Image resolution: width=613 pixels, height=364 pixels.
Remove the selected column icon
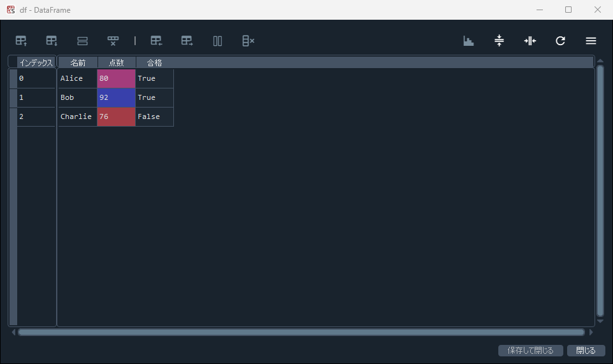(x=249, y=41)
